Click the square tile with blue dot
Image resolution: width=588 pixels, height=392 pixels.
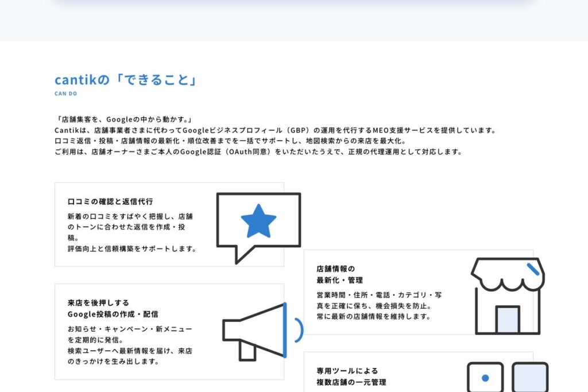485,377
